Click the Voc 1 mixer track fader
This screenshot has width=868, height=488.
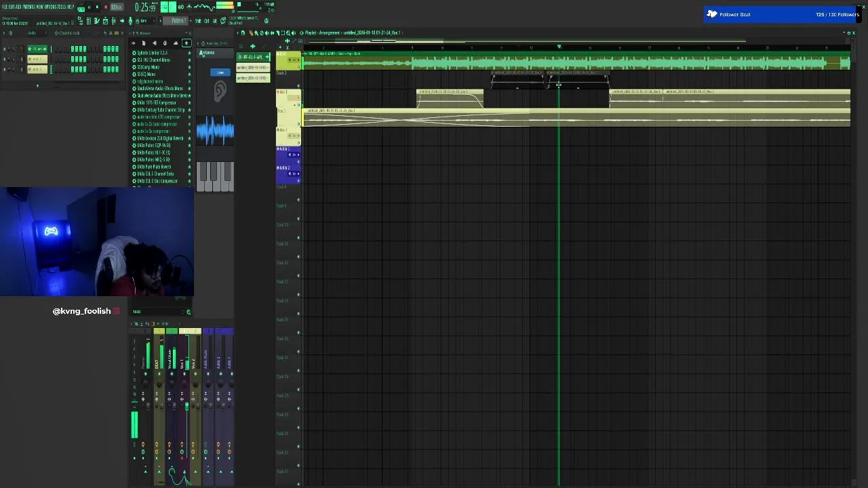[186, 407]
